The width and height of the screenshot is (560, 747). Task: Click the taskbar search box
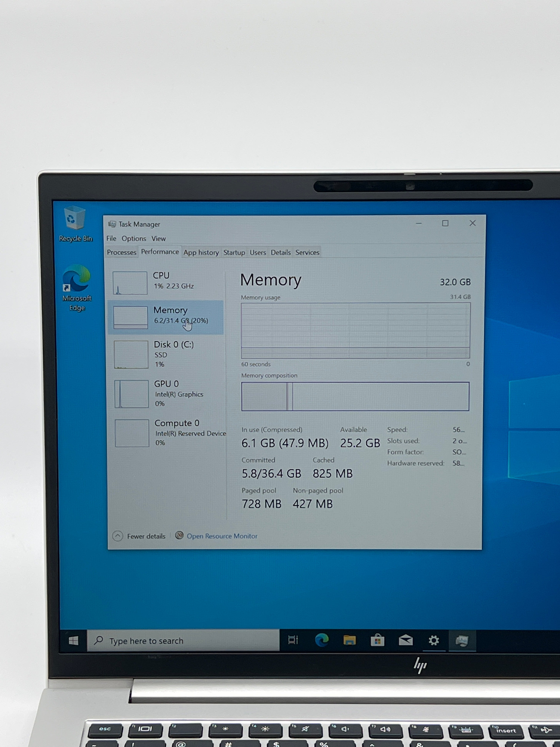coord(183,640)
